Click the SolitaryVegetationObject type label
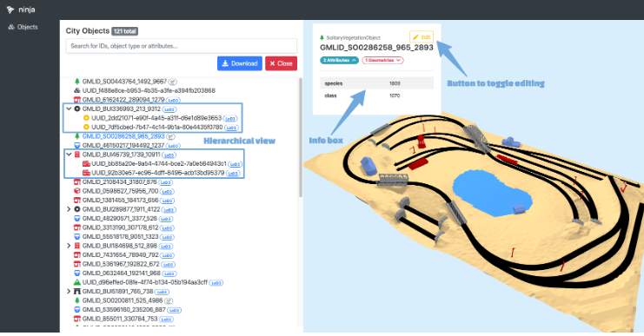Screen dimensions: 644x336 click(354, 37)
